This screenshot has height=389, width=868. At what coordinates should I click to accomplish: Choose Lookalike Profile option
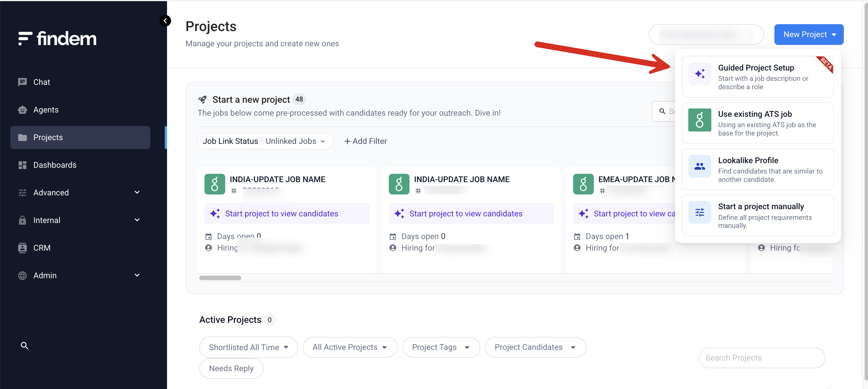[x=758, y=169]
